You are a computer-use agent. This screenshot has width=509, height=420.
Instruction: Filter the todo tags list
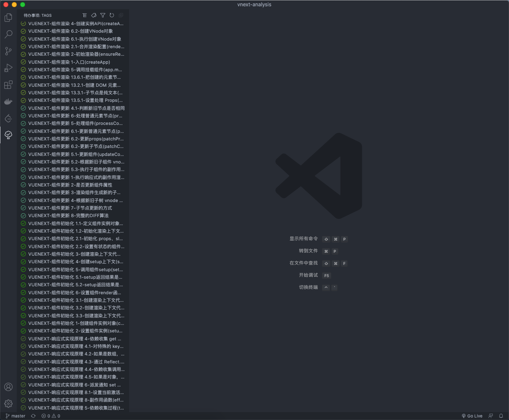(x=103, y=15)
